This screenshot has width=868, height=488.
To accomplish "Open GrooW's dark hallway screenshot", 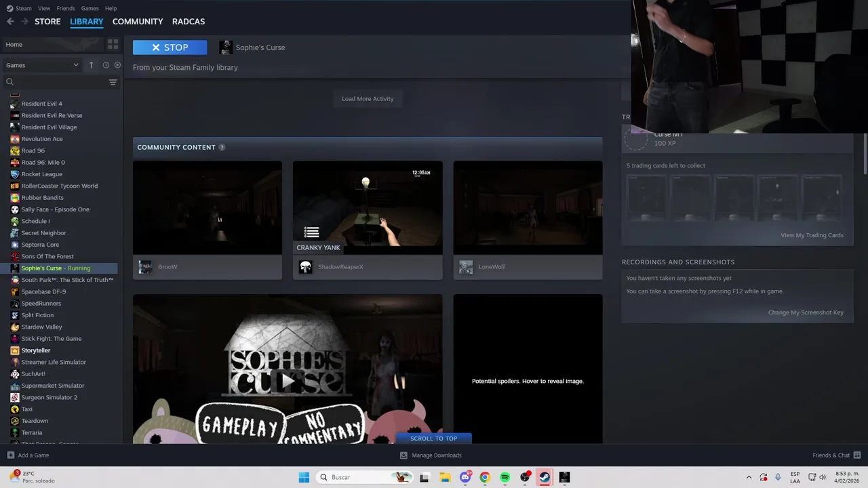I will coord(208,207).
